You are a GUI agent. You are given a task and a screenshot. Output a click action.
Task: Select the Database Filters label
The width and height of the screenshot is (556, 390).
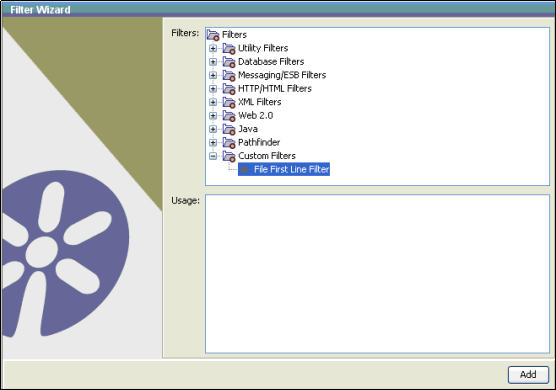tap(271, 62)
